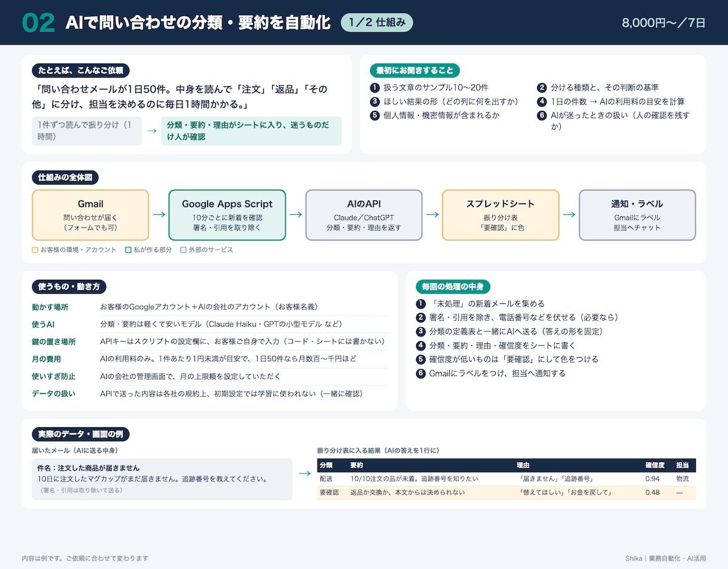Click the price text 8,000円〜/7日
Image resolution: width=728 pixels, height=569 pixels.
[x=664, y=23]
